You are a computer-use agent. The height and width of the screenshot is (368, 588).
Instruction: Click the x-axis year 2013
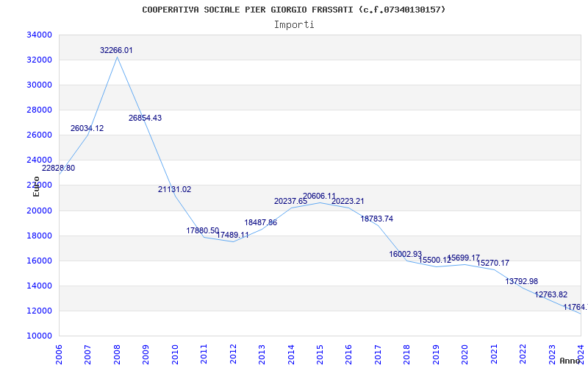262,354
